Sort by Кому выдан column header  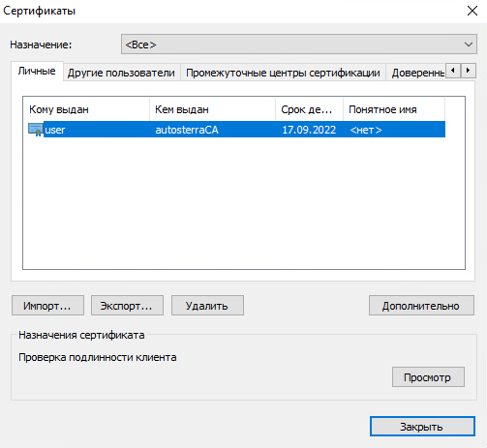pos(86,109)
